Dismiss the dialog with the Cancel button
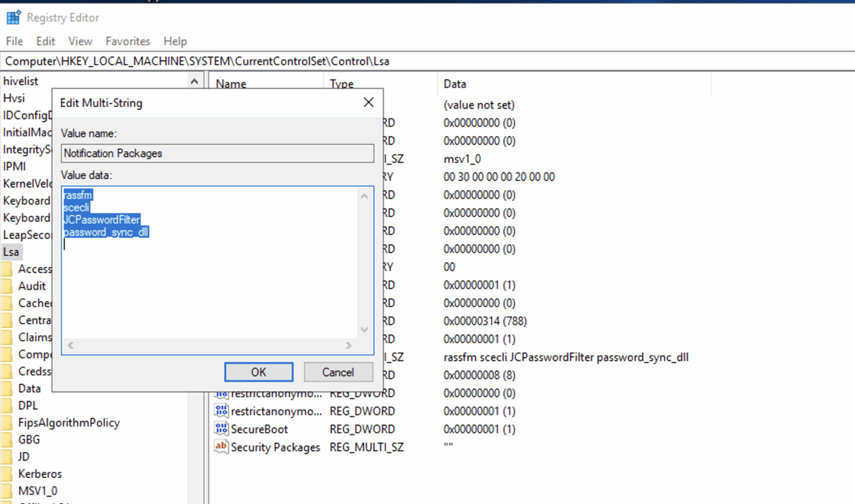This screenshot has height=504, width=855. [x=338, y=372]
